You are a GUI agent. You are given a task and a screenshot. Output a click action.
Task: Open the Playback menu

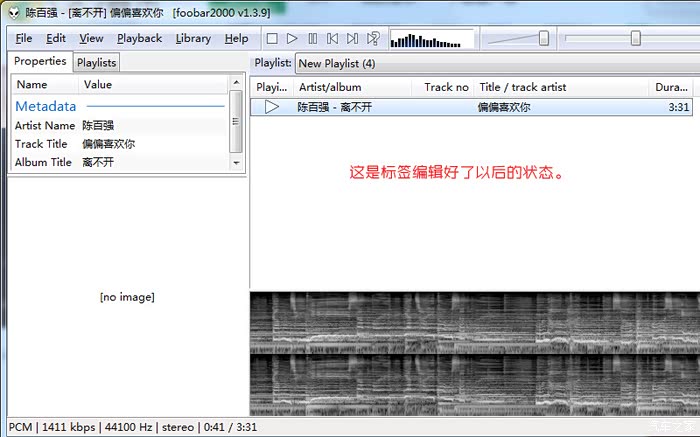(x=139, y=39)
